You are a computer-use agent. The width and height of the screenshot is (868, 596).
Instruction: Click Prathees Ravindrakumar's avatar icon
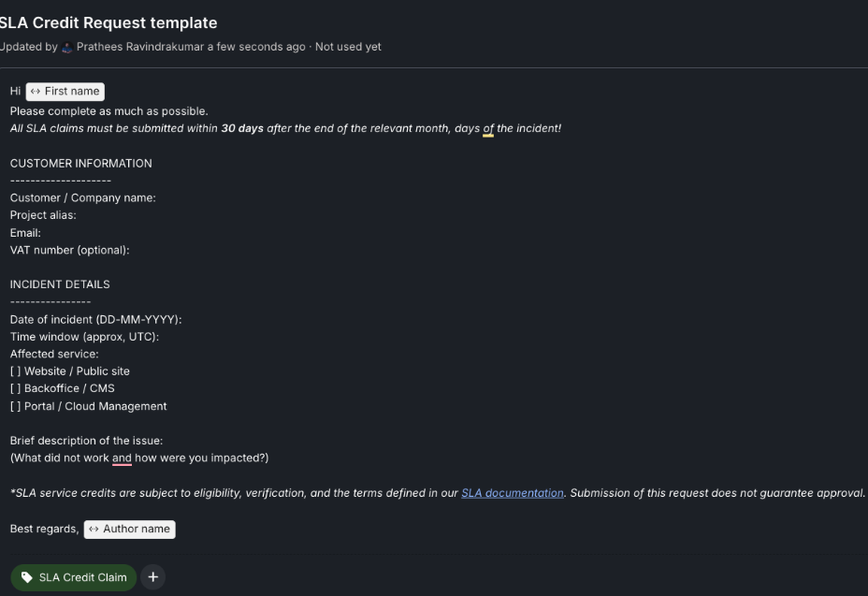66,47
